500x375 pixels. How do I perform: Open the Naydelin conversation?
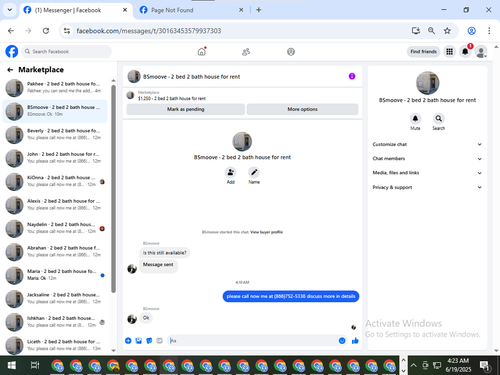coord(55,228)
